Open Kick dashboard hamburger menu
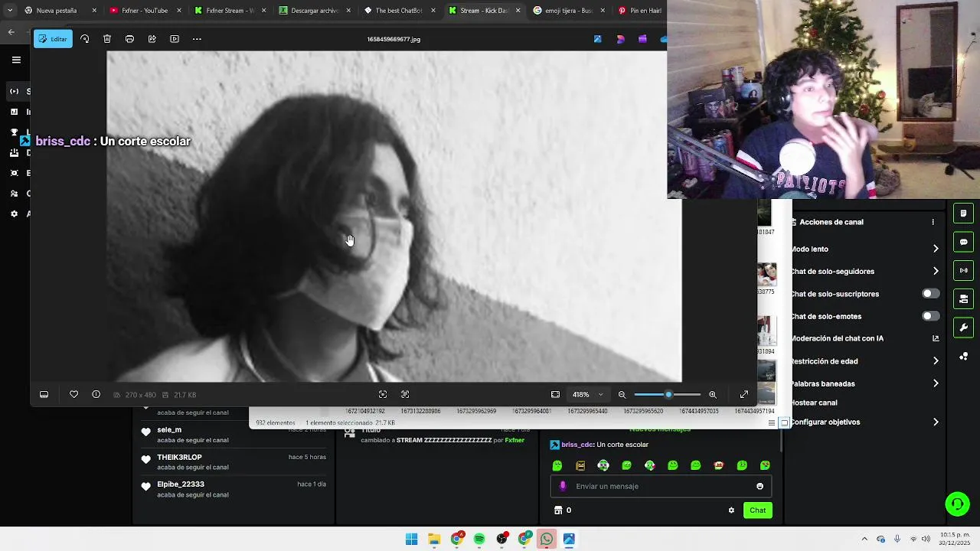 [x=16, y=60]
